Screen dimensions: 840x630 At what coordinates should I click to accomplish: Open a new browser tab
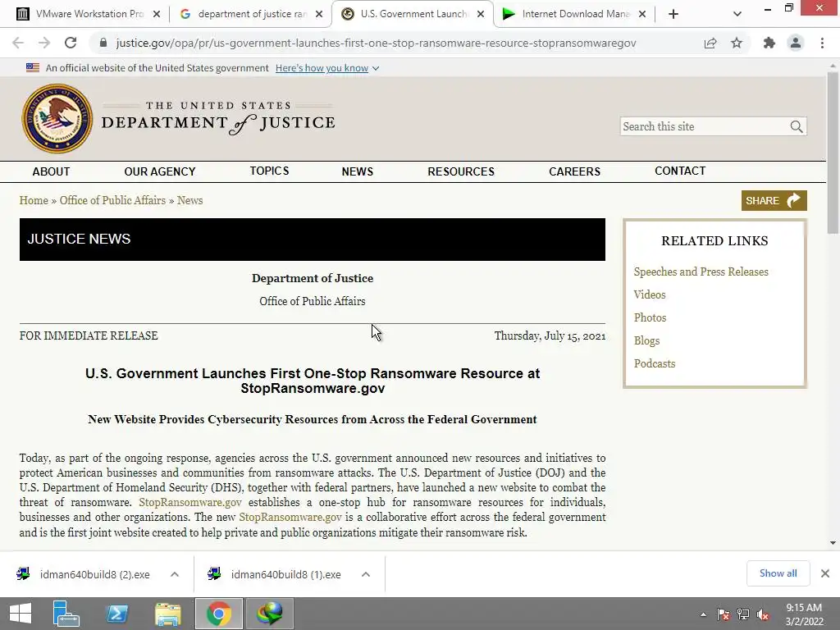(x=673, y=15)
